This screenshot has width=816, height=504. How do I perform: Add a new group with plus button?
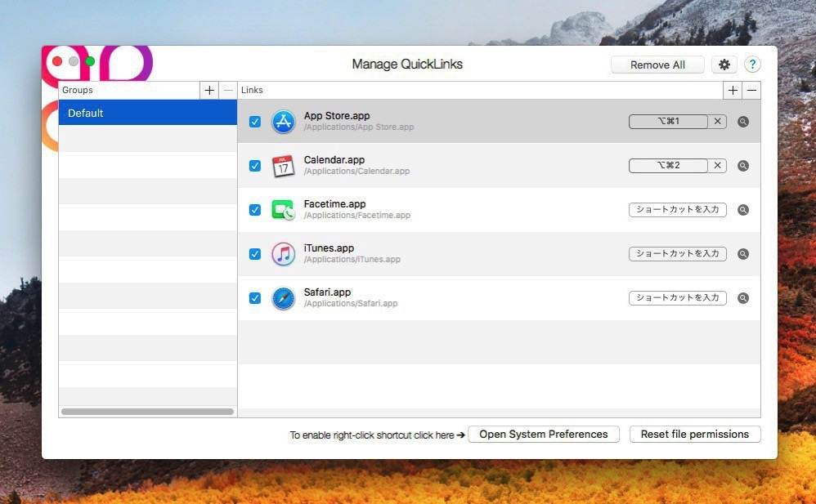(209, 90)
